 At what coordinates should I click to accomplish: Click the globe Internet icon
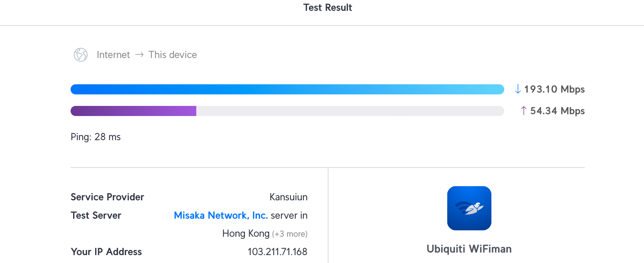81,55
